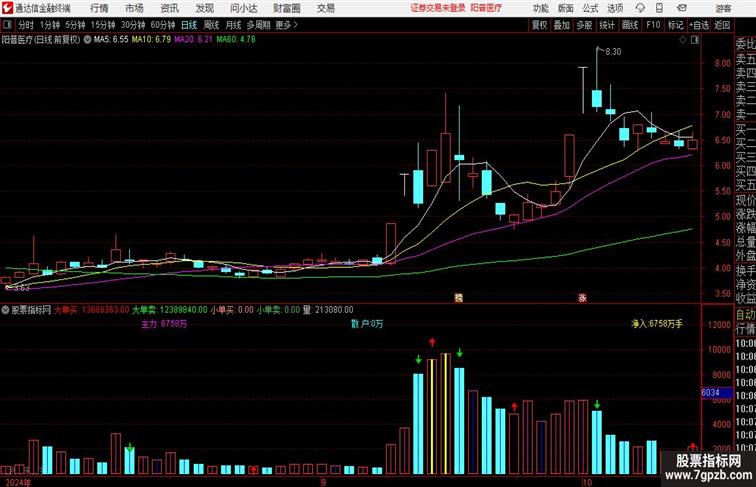Open the mail envelope icon
This screenshot has width=756, height=487.
click(x=681, y=8)
